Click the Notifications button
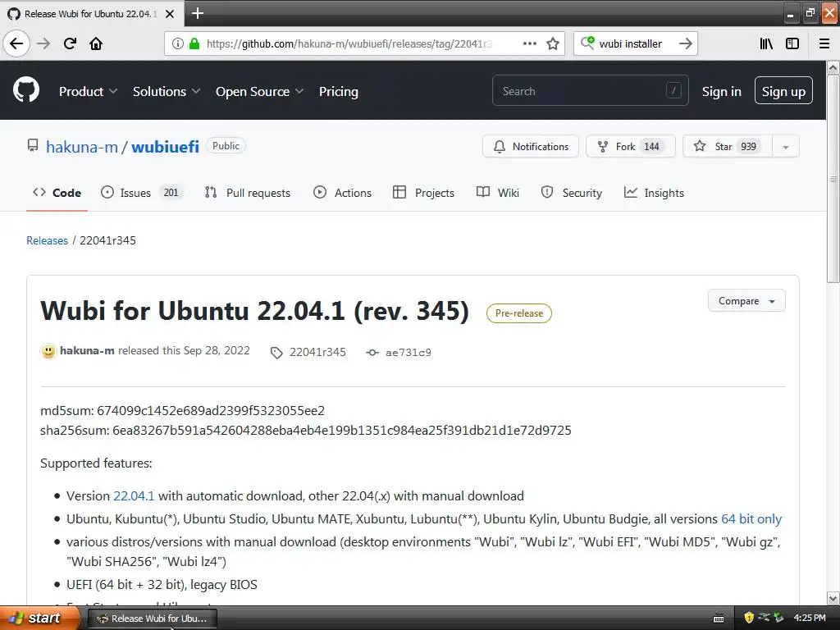Image resolution: width=840 pixels, height=630 pixels. tap(531, 147)
